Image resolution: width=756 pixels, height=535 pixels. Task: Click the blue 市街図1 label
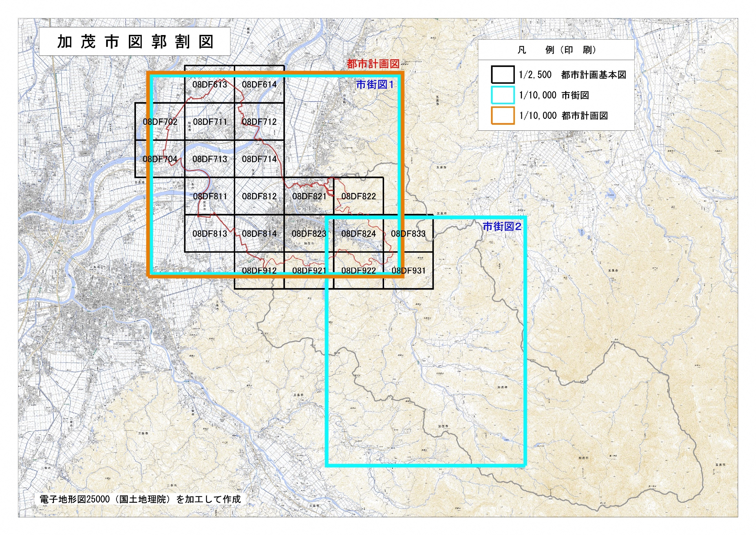pos(375,85)
